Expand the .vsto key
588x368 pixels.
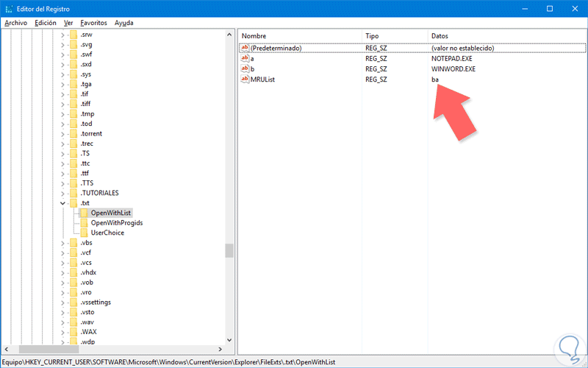(62, 312)
